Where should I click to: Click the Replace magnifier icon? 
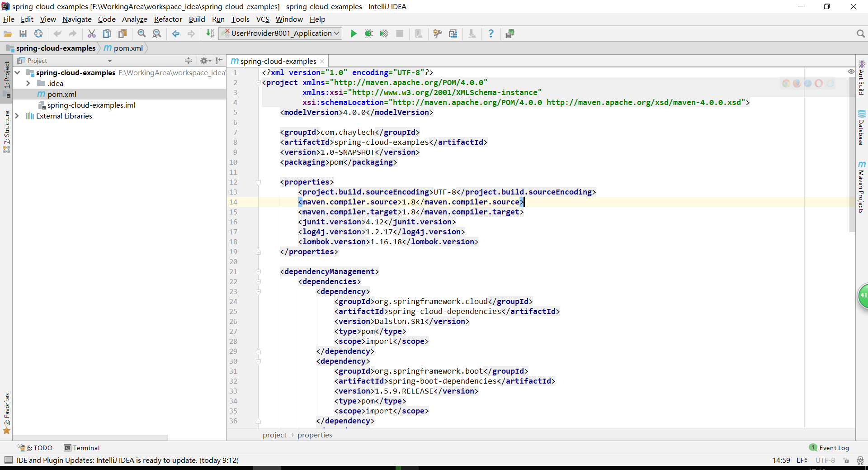157,33
